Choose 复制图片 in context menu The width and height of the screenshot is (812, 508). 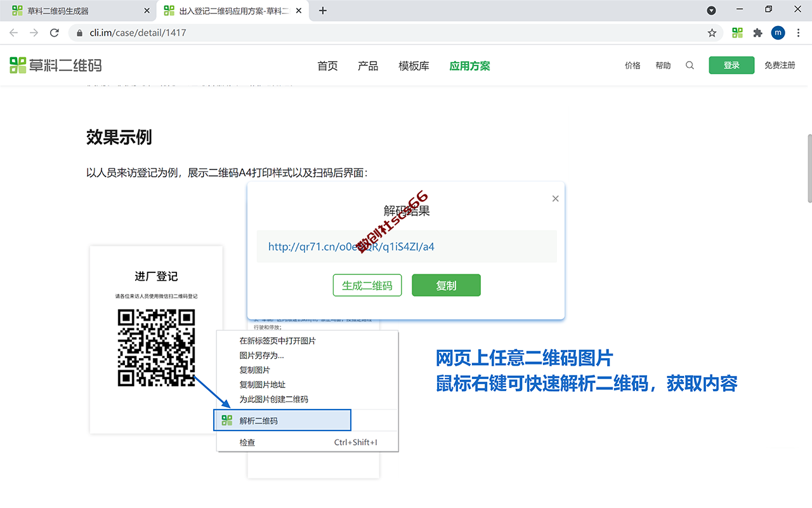click(307, 370)
